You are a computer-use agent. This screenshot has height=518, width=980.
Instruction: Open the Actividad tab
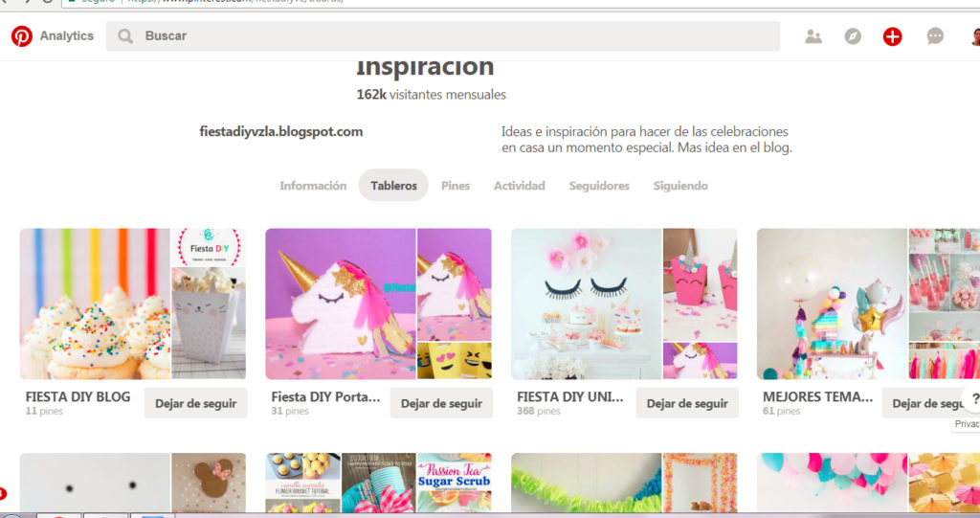pos(520,186)
